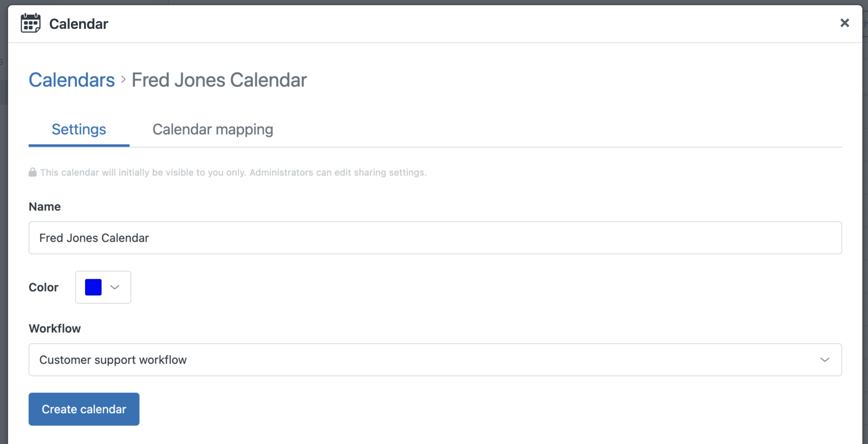Viewport: 868px width, 444px height.
Task: Go back to the Calendars breadcrumb link
Action: point(72,80)
